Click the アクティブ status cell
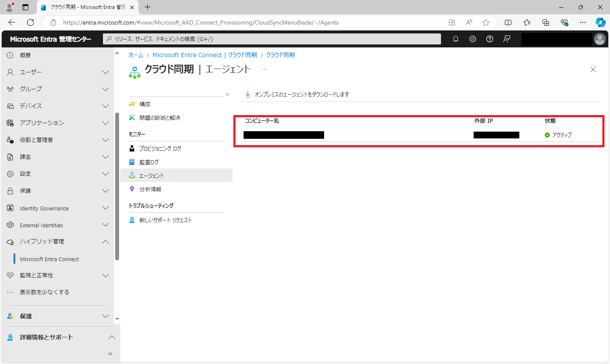Image resolution: width=610 pixels, height=364 pixels. (x=558, y=135)
